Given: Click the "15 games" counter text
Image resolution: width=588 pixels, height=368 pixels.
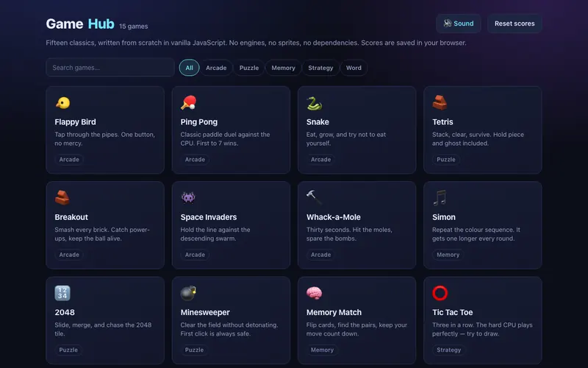Looking at the screenshot, I should coord(134,26).
